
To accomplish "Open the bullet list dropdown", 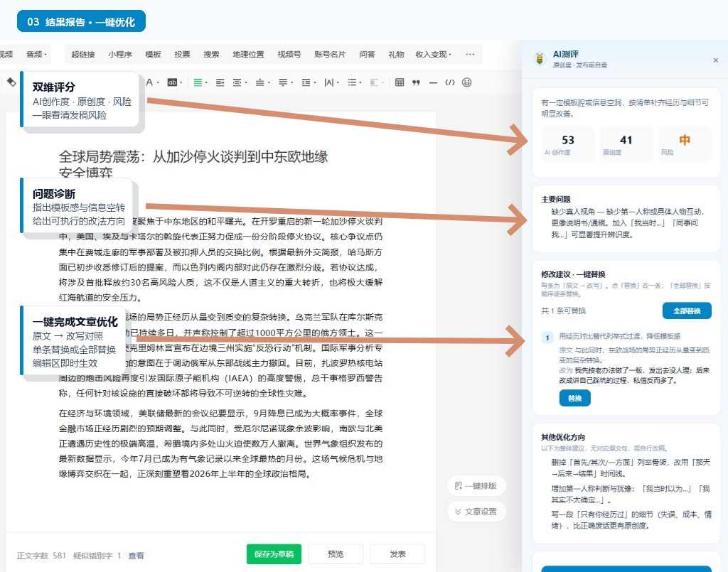I will pyautogui.click(x=355, y=82).
